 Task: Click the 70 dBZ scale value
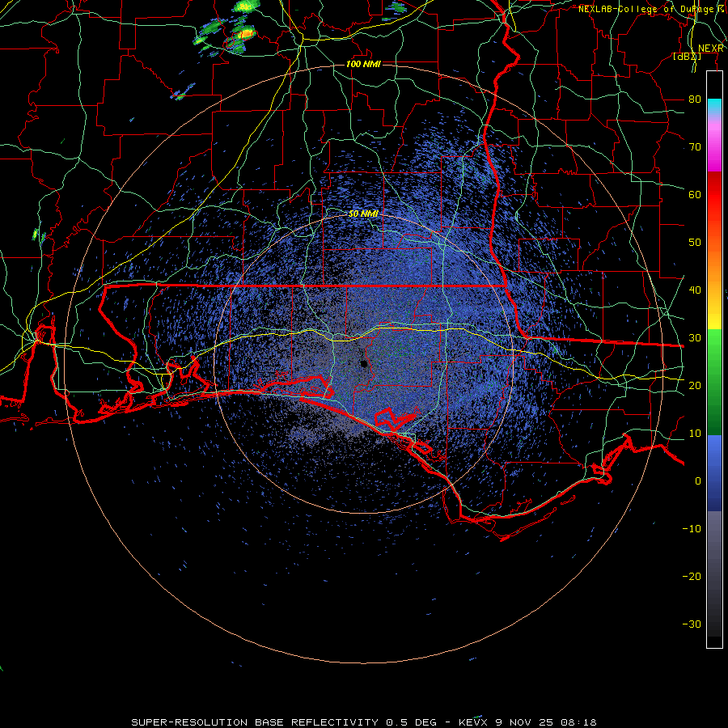point(695,146)
